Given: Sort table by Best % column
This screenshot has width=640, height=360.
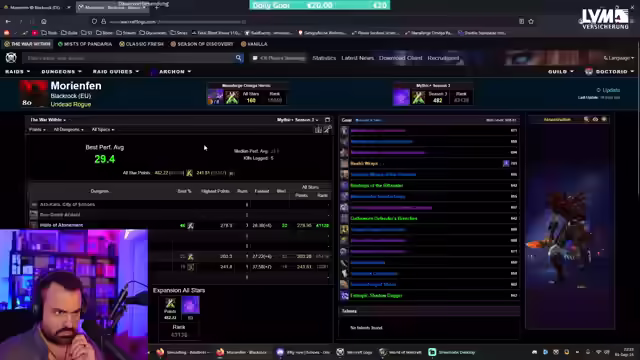Looking at the screenshot, I should click(x=184, y=191).
